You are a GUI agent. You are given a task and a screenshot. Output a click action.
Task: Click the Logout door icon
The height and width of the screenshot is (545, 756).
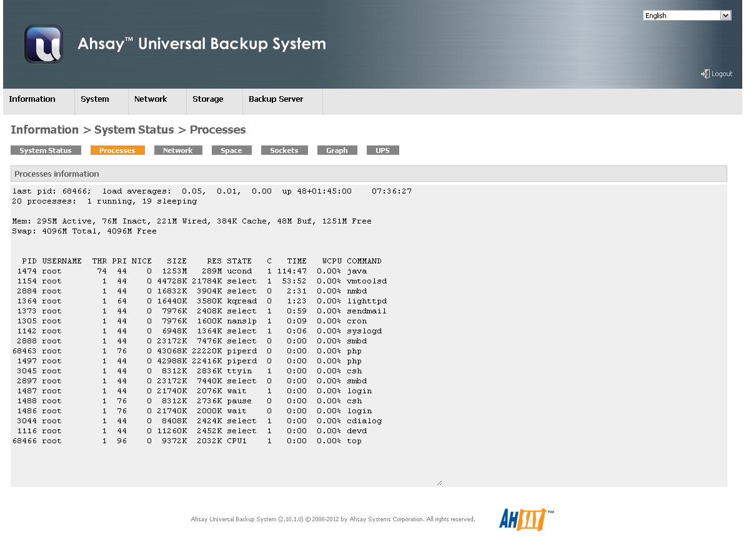(705, 74)
